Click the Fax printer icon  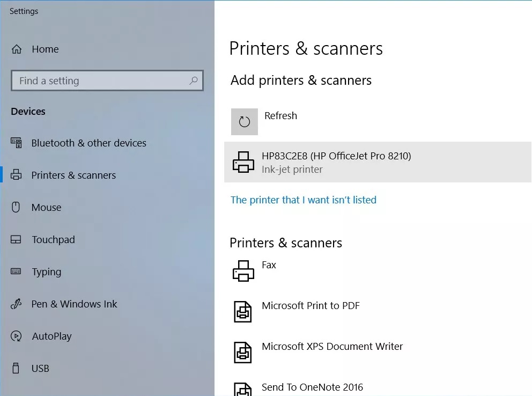coord(243,271)
